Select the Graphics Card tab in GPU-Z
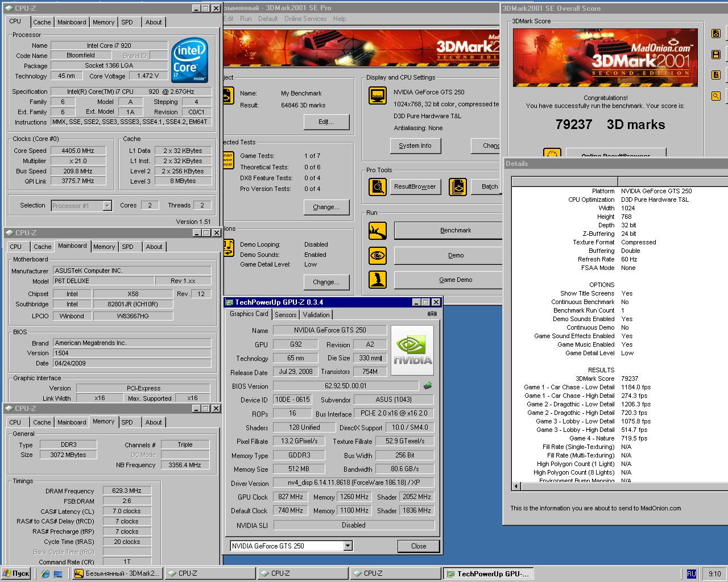Viewport: 728px width, 582px height. 249,314
